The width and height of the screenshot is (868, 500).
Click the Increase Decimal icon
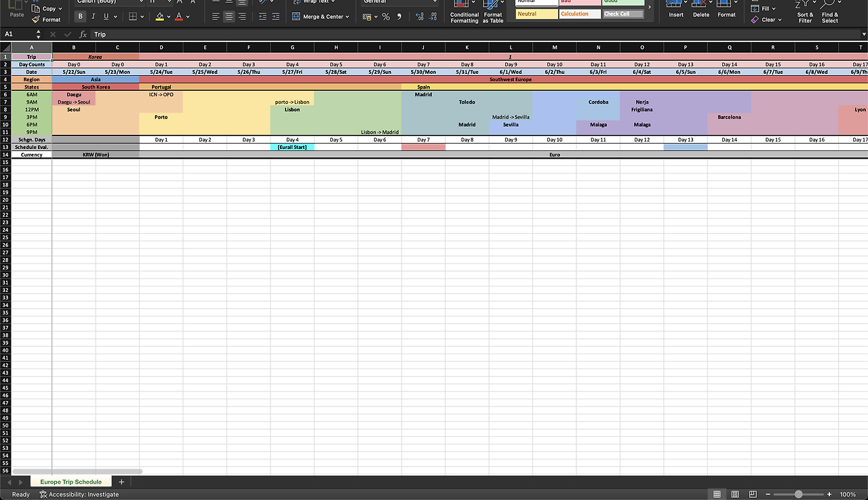(x=419, y=16)
